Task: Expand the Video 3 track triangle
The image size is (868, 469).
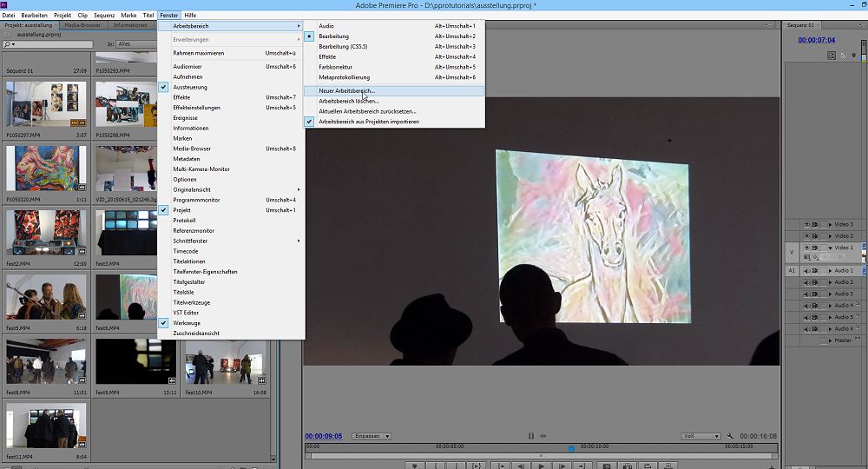Action: (831, 224)
